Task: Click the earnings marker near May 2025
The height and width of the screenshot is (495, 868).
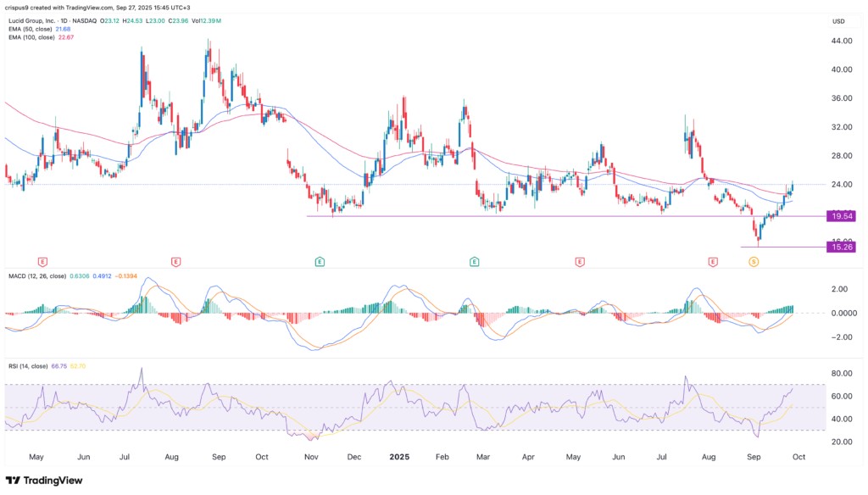Action: click(580, 262)
